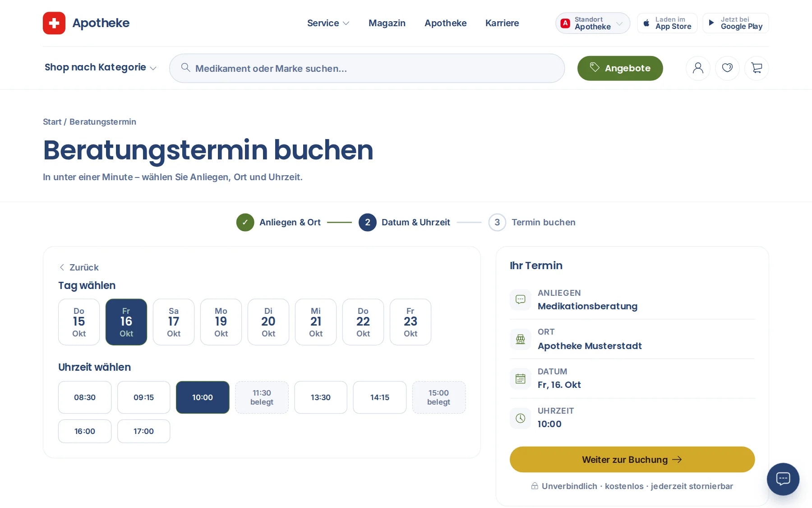812x508 pixels.
Task: Focus the Medikament oder Marke search field
Action: coord(367,68)
